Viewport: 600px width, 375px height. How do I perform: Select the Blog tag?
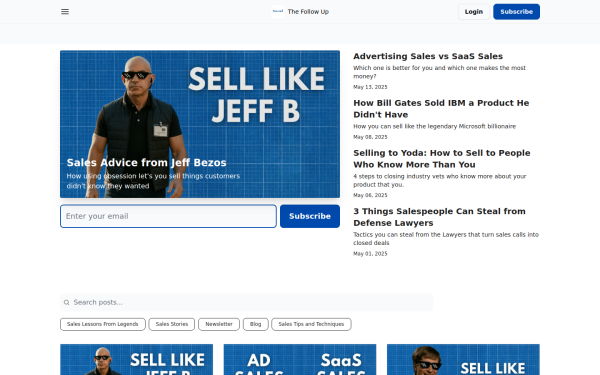(x=256, y=324)
